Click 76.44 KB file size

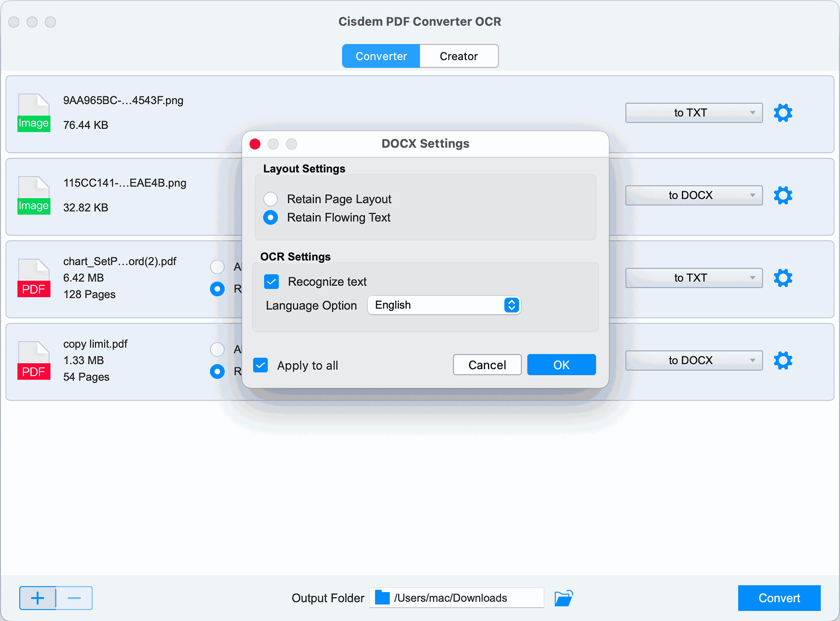[86, 125]
